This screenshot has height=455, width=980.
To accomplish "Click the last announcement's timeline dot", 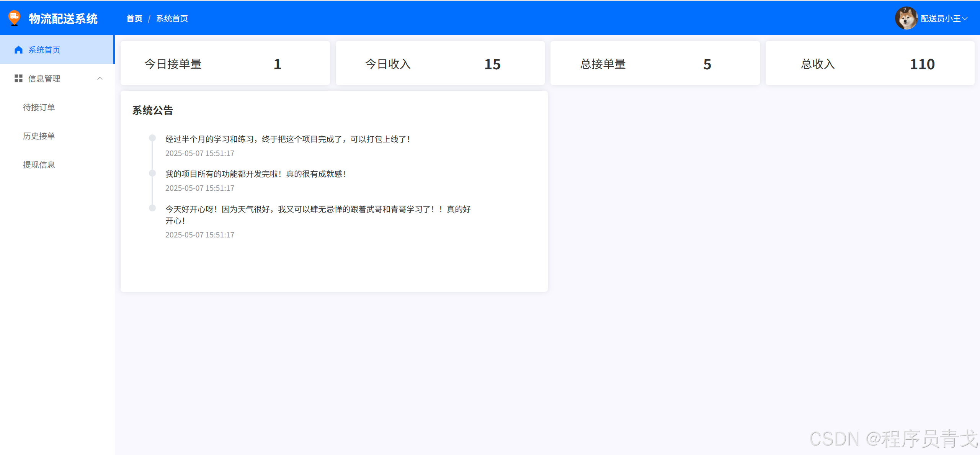I will [x=152, y=208].
